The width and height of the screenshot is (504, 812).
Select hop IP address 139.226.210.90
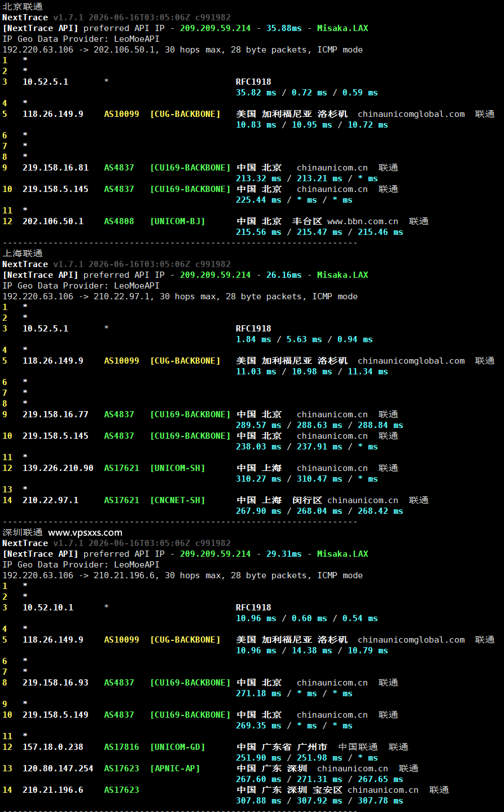[58, 468]
